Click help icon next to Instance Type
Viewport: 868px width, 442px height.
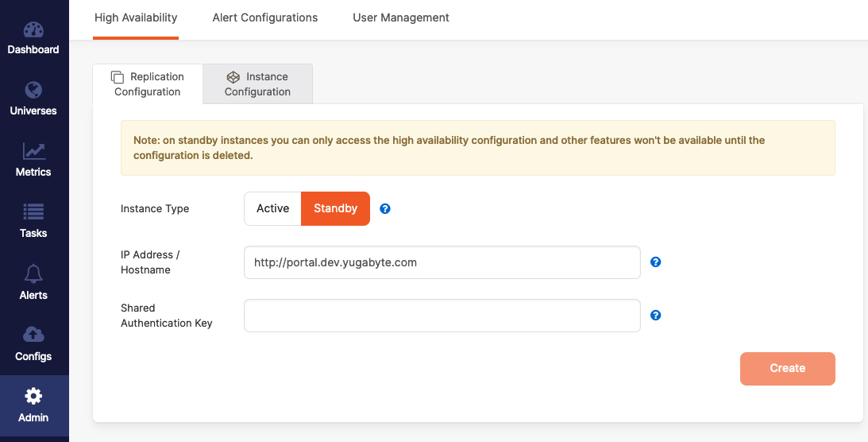[x=385, y=209]
